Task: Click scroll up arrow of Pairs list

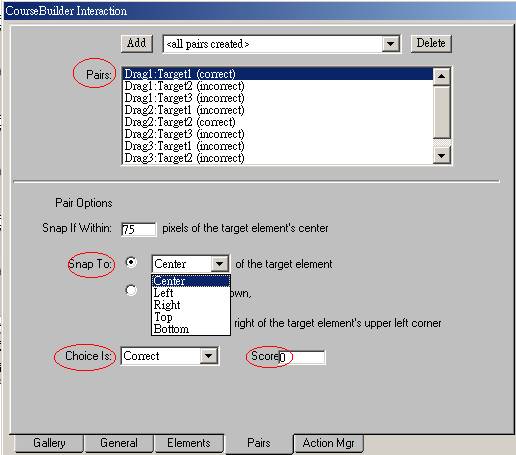Action: click(x=441, y=76)
